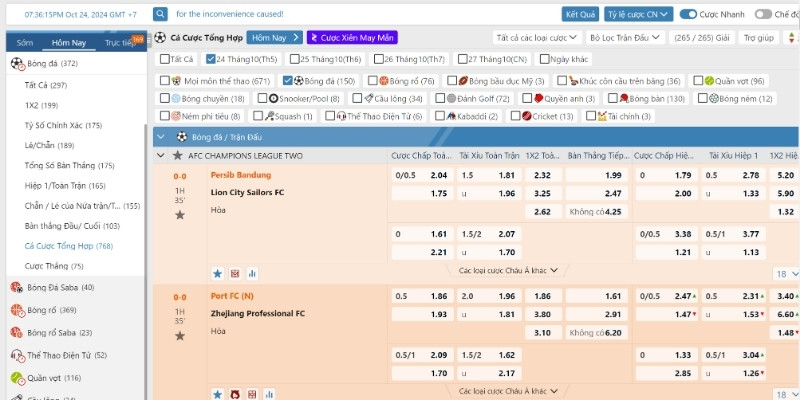This screenshot has width=800, height=400.
Task: Uncheck the 24 Tháng10(Th5) date checkbox
Action: coord(209,59)
